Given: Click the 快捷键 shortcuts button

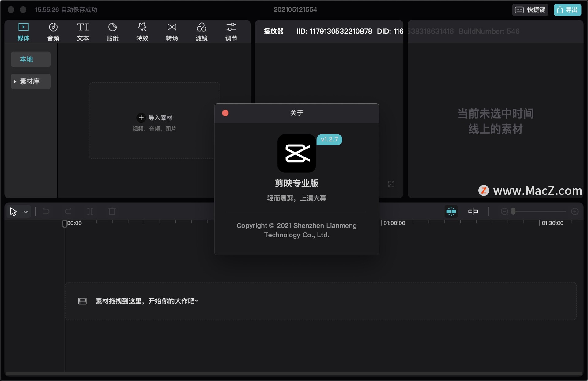Looking at the screenshot, I should pyautogui.click(x=530, y=10).
